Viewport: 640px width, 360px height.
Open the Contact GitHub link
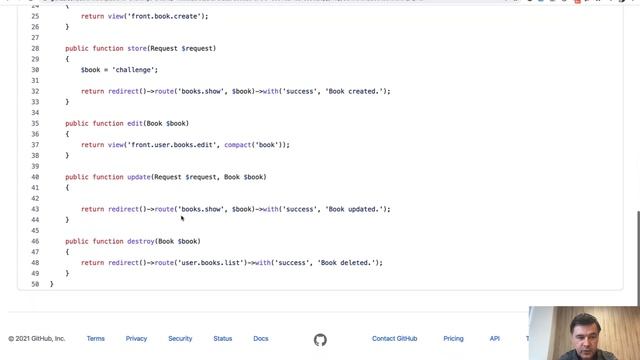(x=394, y=339)
